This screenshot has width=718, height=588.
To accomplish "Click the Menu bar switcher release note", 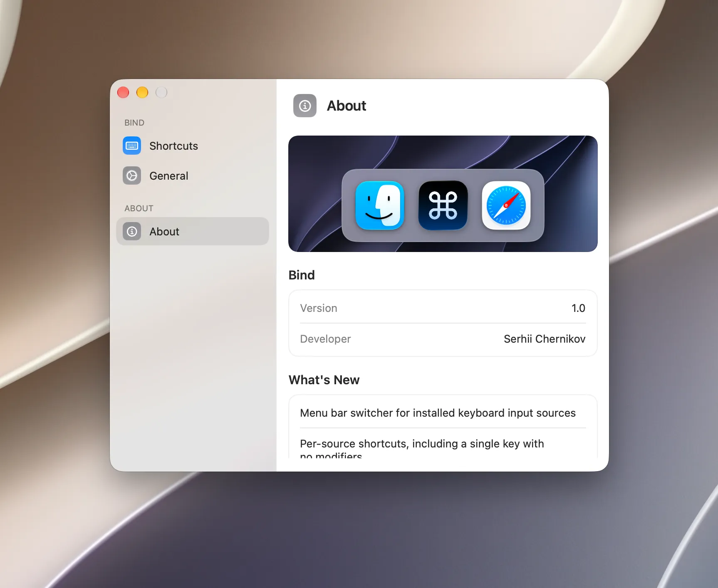I will click(x=438, y=413).
